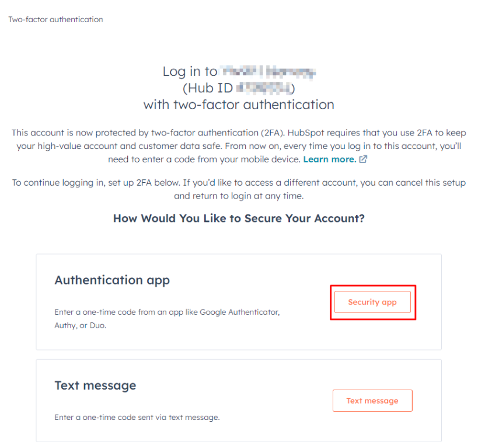The image size is (478, 448).
Task: Click the Text message button
Action: pos(372,401)
